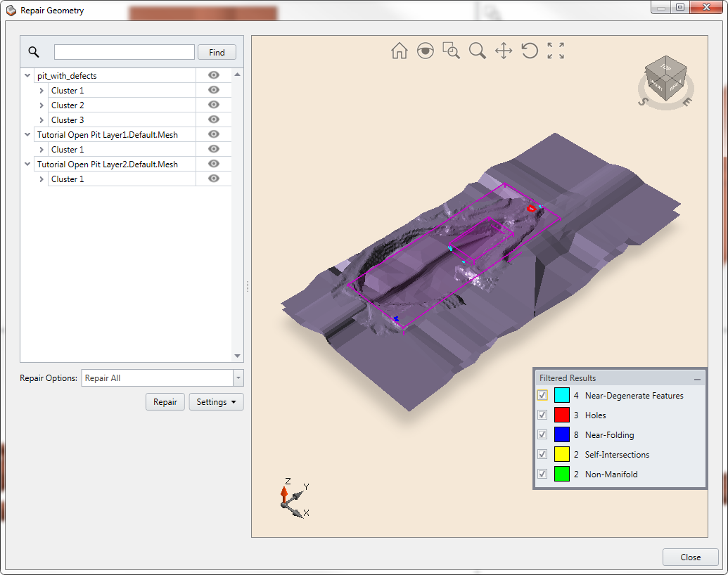Reset view with the Home icon
Screen dimensions: 728x575
(x=400, y=51)
